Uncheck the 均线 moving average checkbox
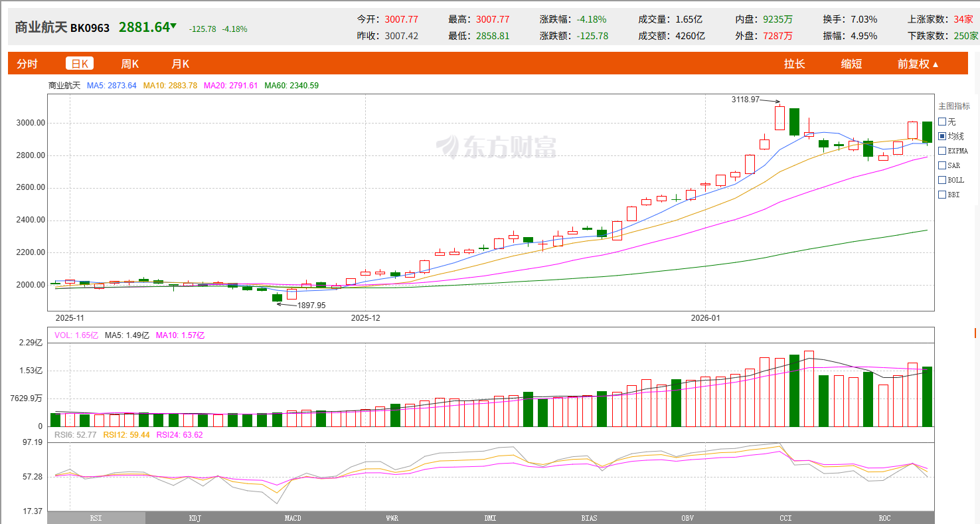This screenshot has width=980, height=524. click(x=942, y=136)
